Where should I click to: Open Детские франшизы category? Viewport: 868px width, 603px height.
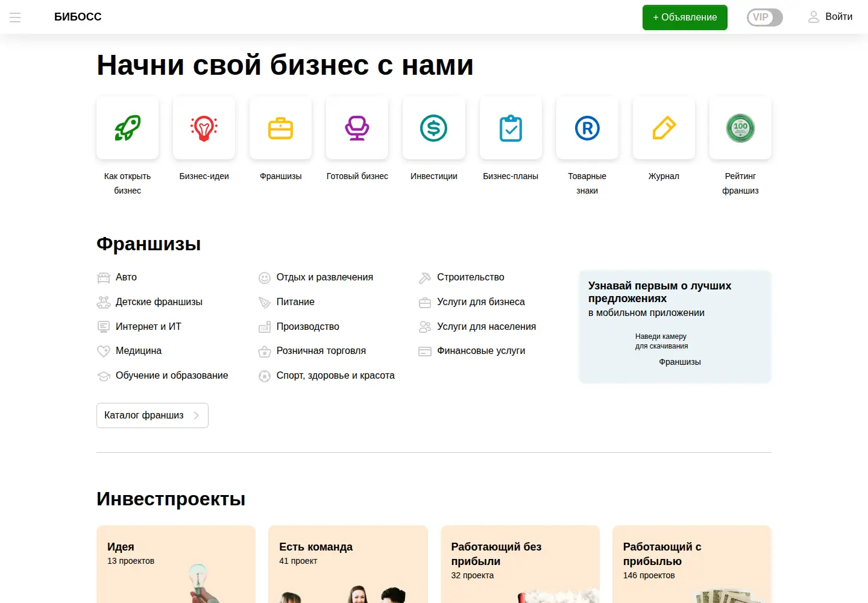point(159,301)
